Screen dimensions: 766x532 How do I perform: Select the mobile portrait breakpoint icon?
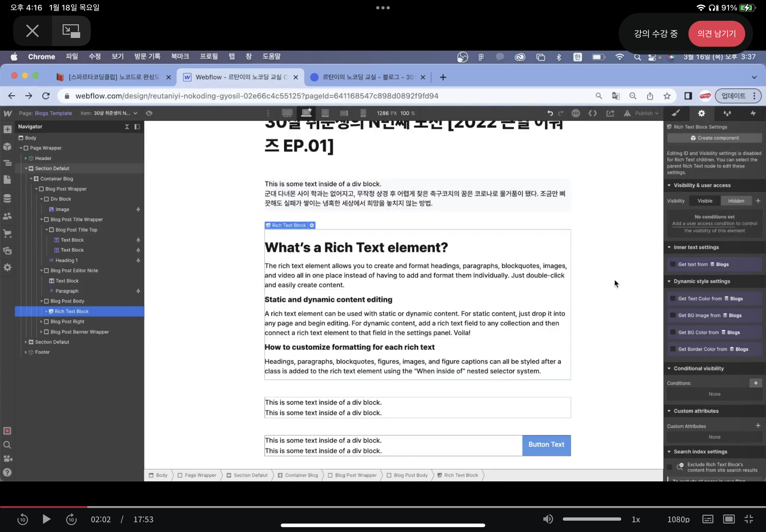[363, 113]
